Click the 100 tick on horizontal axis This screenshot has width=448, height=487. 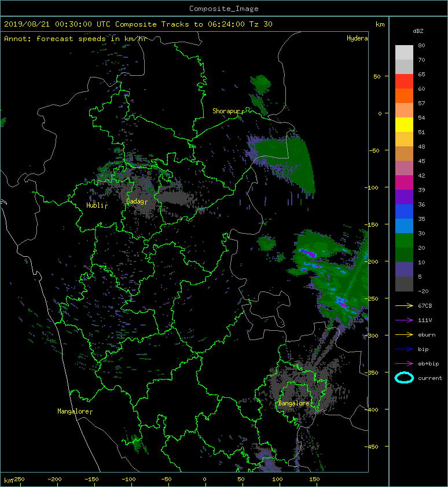click(x=277, y=479)
